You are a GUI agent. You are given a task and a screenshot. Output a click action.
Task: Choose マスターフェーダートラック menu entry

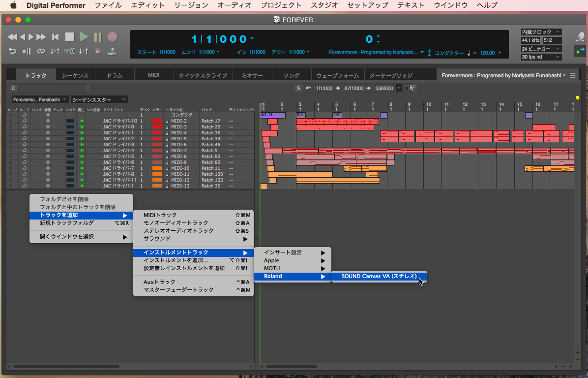(x=194, y=290)
